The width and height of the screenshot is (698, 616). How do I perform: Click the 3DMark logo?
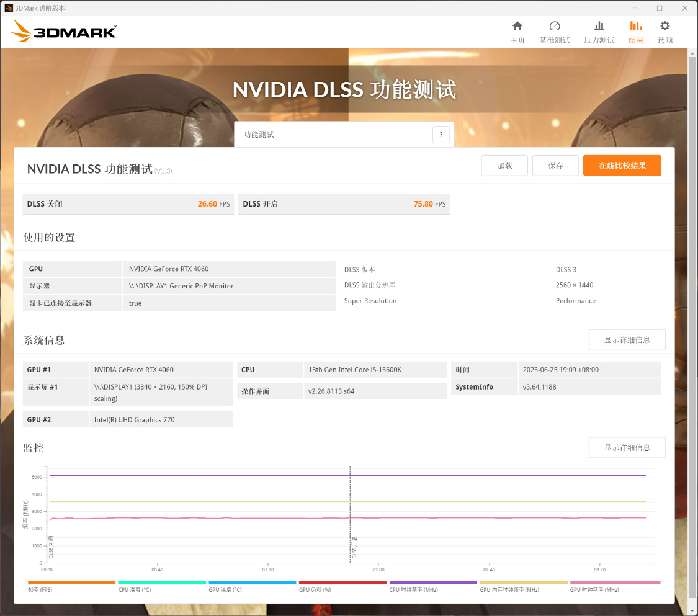tap(63, 31)
